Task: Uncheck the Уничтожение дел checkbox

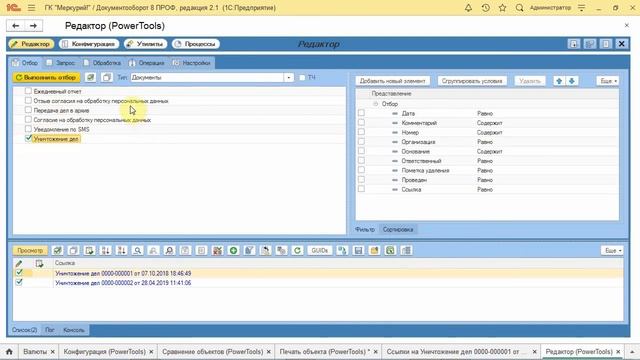Action: click(28, 138)
